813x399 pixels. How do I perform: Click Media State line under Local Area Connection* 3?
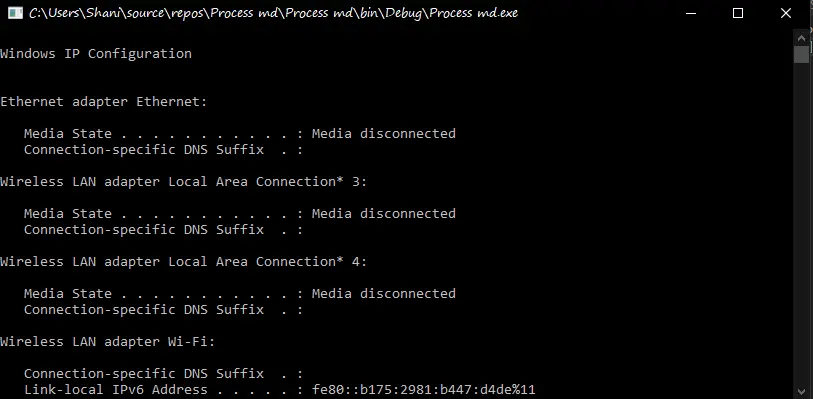click(240, 213)
